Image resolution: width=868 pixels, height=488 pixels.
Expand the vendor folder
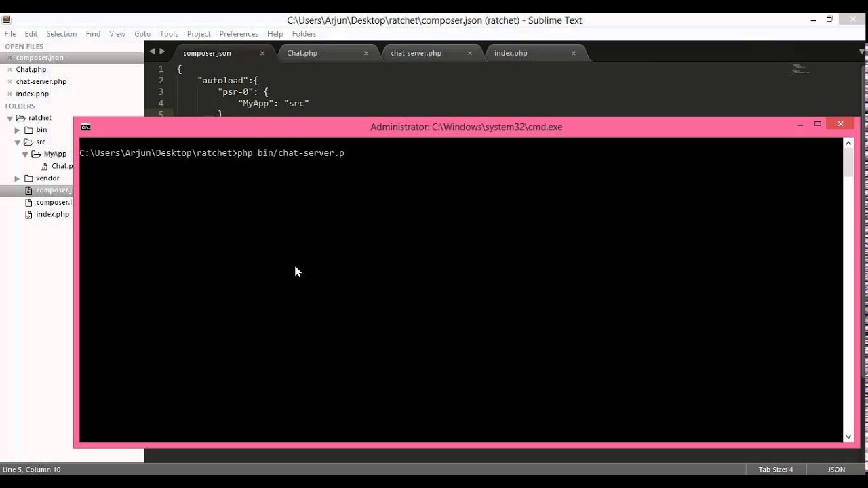(18, 178)
